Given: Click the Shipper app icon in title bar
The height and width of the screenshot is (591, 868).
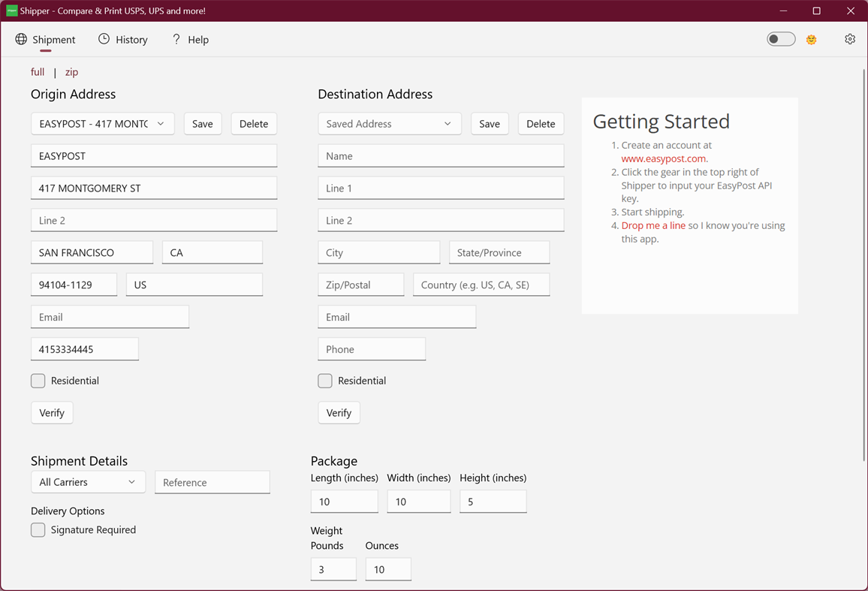Looking at the screenshot, I should (11, 11).
